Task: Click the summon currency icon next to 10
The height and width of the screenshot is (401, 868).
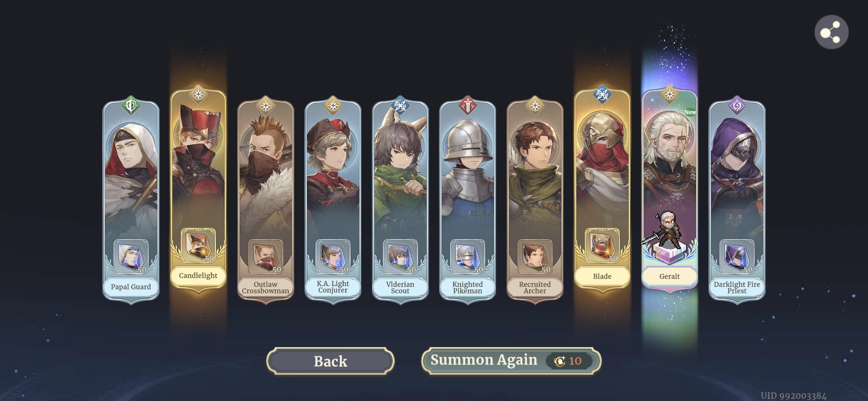Action: (x=559, y=361)
